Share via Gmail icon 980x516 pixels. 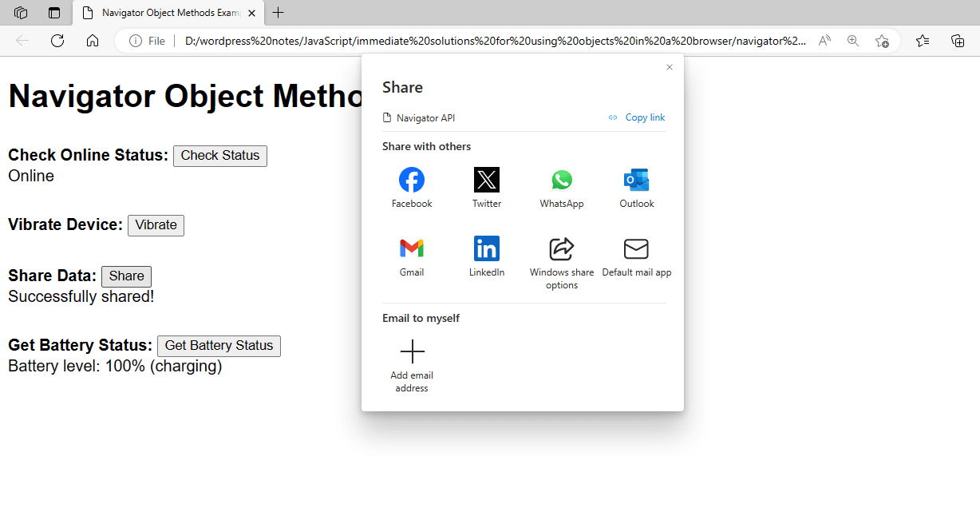412,248
